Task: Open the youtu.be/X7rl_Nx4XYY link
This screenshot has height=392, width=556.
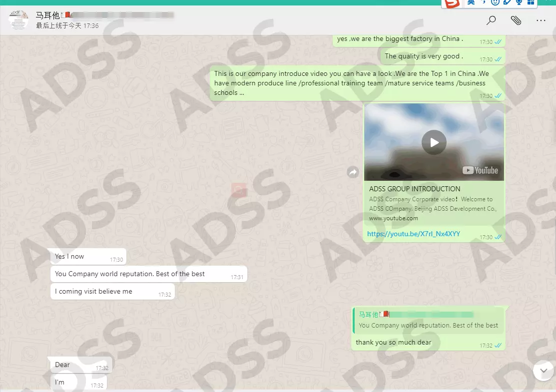Action: (413, 234)
